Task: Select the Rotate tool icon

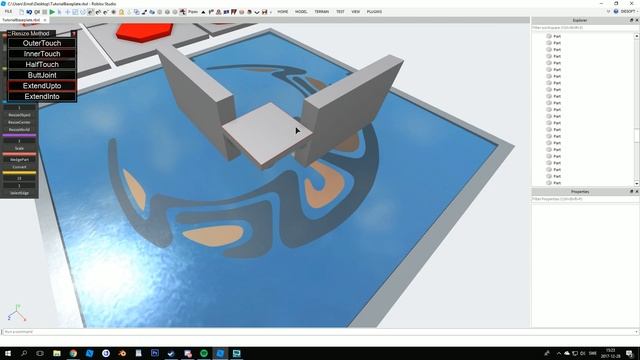Action: [83, 12]
